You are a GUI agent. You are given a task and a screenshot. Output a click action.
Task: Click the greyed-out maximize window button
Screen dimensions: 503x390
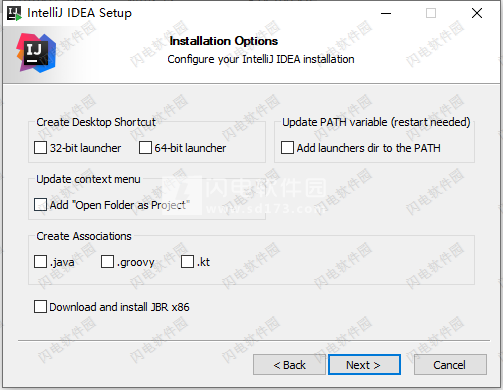point(431,13)
